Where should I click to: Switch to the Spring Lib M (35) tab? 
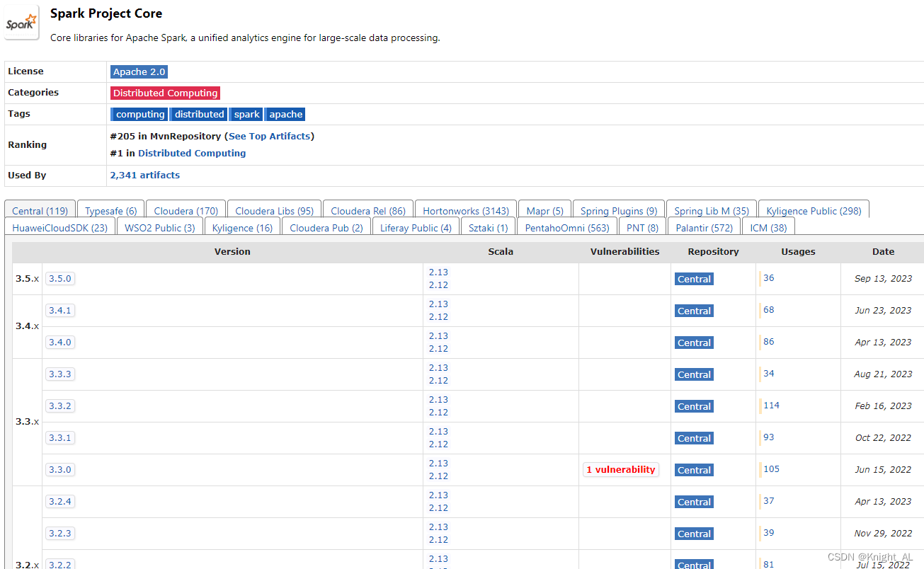(x=712, y=211)
